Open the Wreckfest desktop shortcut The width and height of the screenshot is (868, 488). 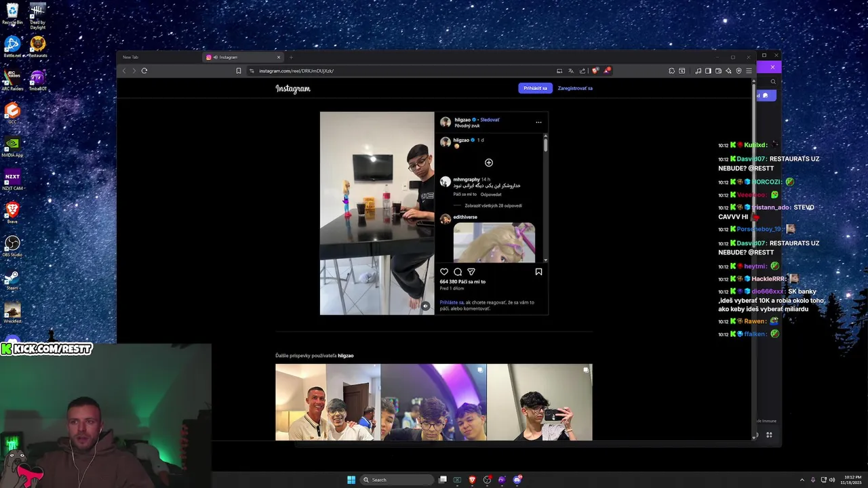12,312
